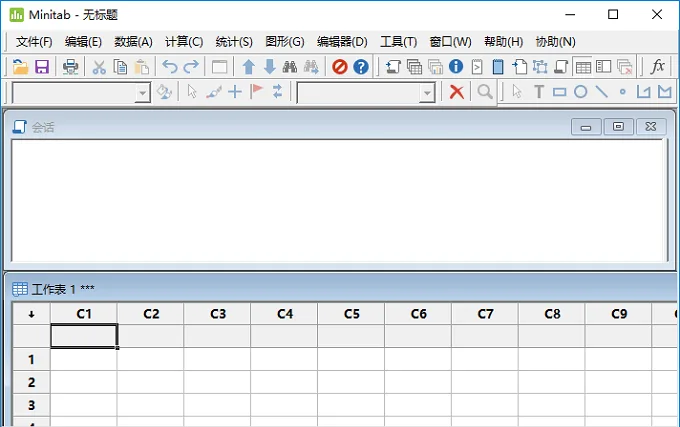
Task: Click the C3 column name cell
Action: click(x=217, y=336)
